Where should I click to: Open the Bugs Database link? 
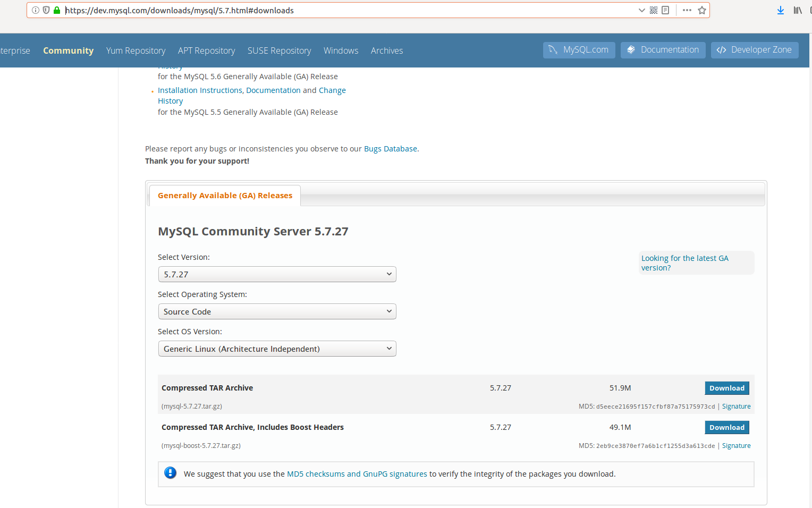point(391,149)
